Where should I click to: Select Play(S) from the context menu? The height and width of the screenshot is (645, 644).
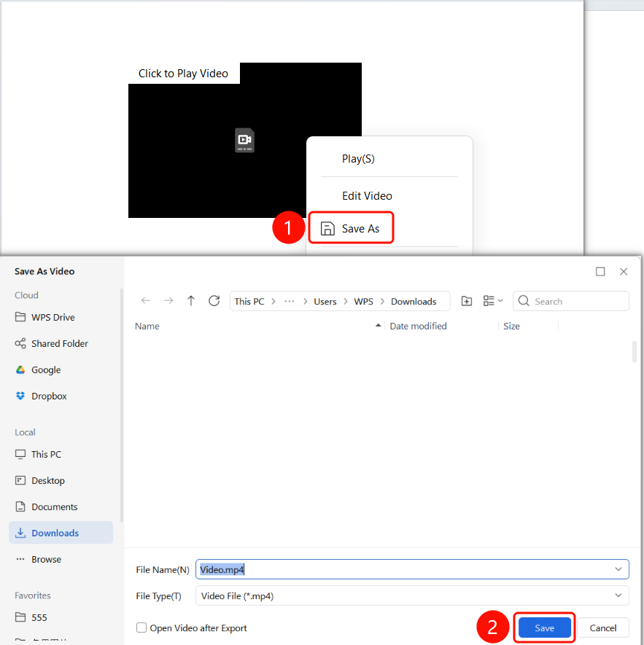pos(358,159)
